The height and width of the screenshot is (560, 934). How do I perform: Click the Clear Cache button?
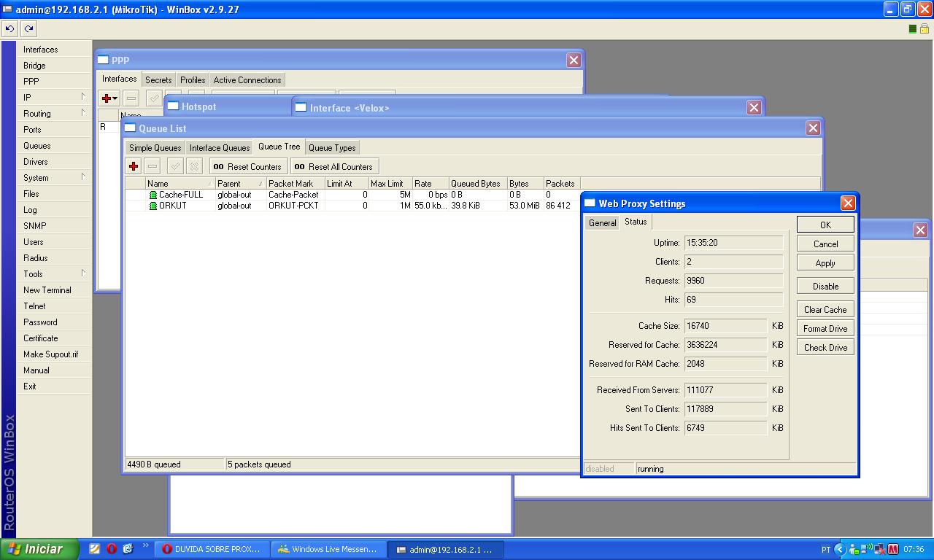pyautogui.click(x=825, y=310)
